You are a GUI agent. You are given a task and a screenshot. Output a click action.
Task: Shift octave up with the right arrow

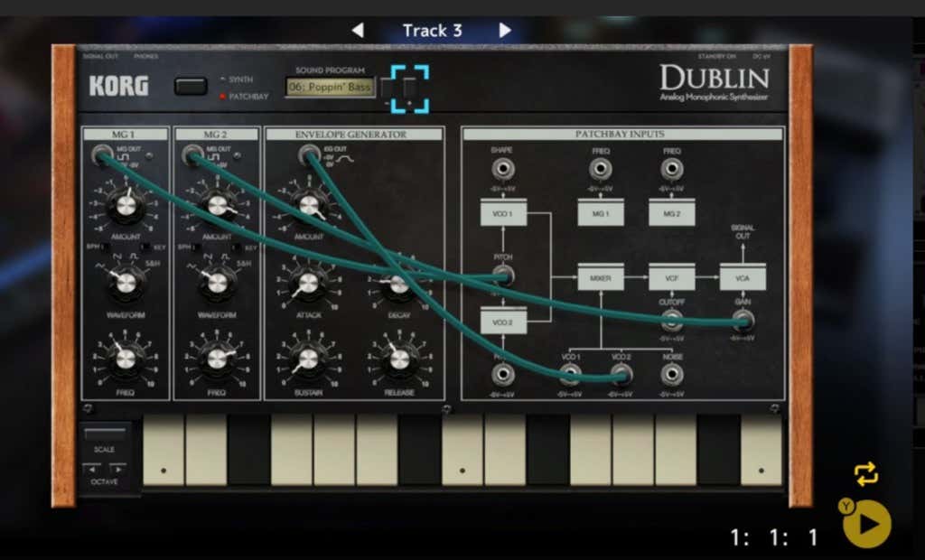pos(117,469)
